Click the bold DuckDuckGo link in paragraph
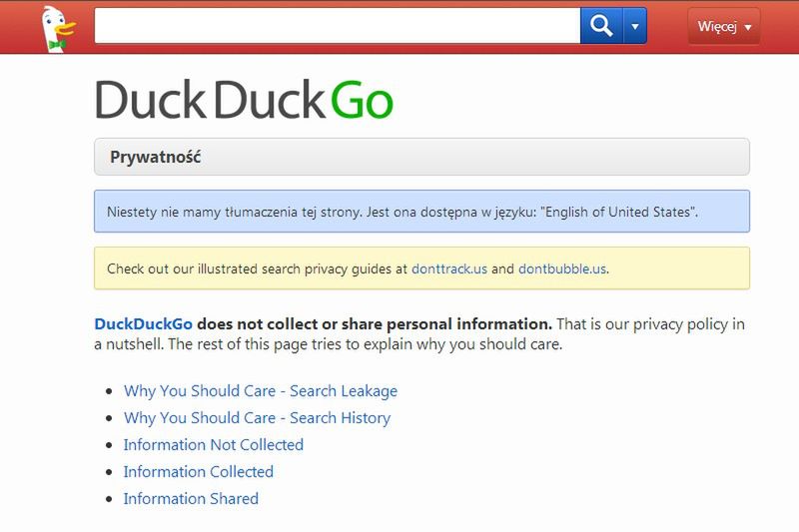Viewport: 799px width, 532px height. 143,324
